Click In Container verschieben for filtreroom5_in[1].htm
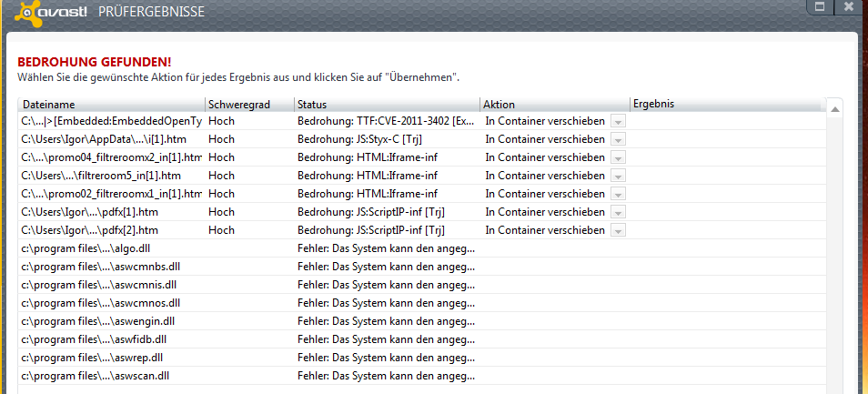868x394 pixels. click(x=545, y=176)
